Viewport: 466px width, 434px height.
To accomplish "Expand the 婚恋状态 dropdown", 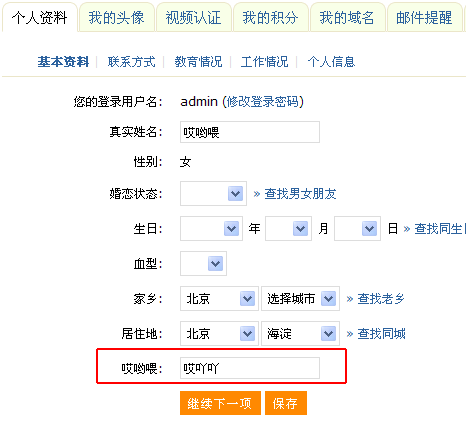I will point(213,193).
